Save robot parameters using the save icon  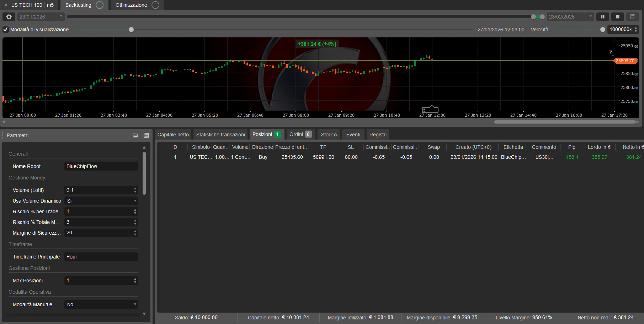(146, 135)
